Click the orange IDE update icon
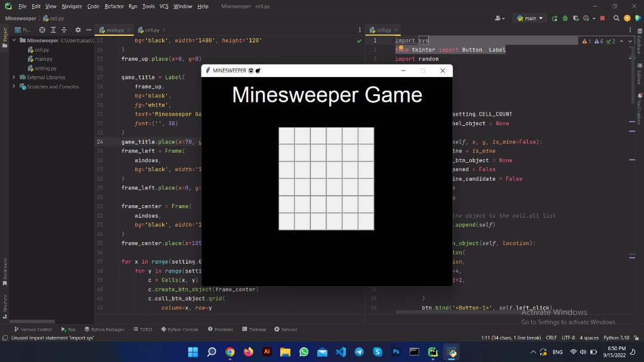This screenshot has width=644, height=362. click(x=627, y=18)
